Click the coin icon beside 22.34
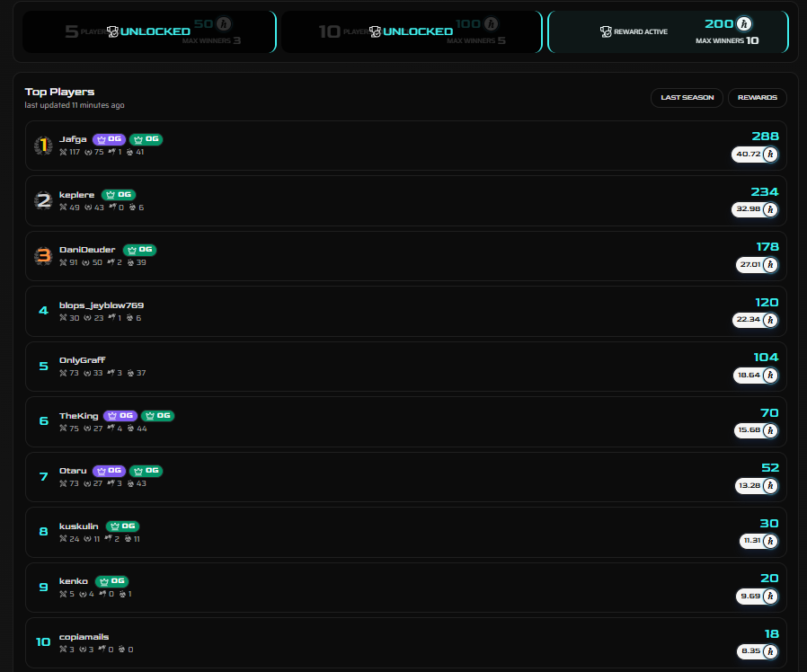807x672 pixels. 770,320
